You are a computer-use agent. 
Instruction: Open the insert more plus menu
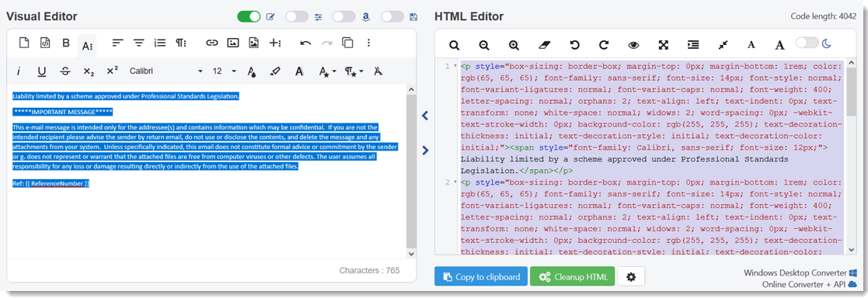(275, 43)
